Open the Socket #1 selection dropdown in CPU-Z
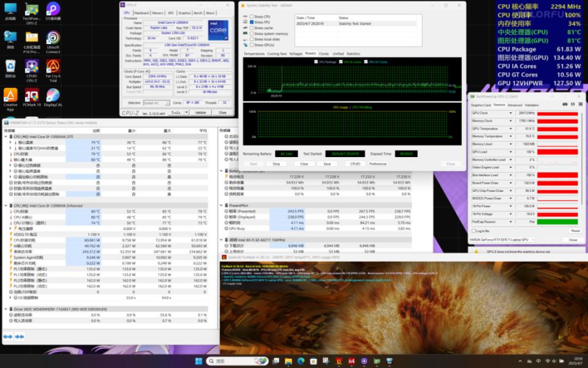Viewport: 588px width, 368px height. [x=167, y=103]
